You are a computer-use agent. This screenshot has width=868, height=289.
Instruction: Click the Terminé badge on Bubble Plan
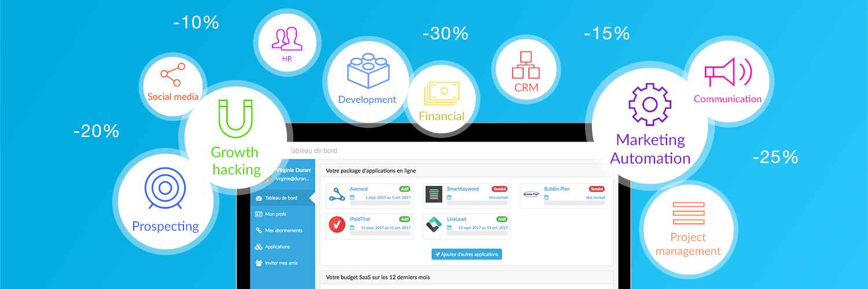pyautogui.click(x=597, y=189)
